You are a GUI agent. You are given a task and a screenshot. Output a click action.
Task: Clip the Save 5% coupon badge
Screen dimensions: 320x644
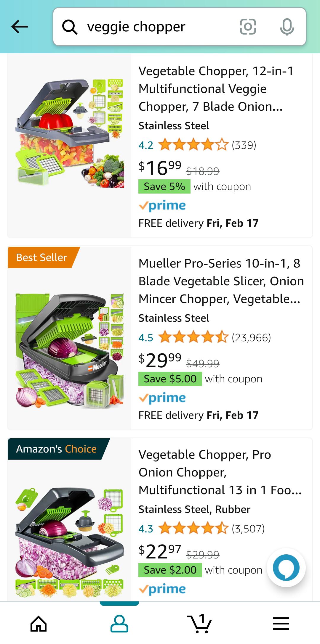pos(164,187)
